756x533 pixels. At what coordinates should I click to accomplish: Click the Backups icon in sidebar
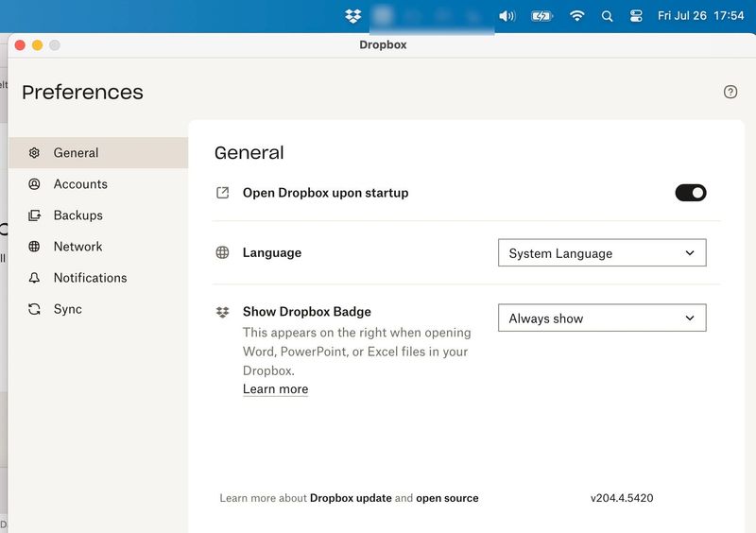point(35,215)
